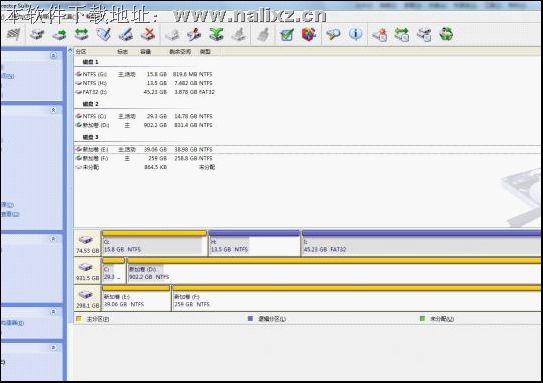Click the disk with red star wizard icon
The image size is (543, 383).
click(380, 34)
